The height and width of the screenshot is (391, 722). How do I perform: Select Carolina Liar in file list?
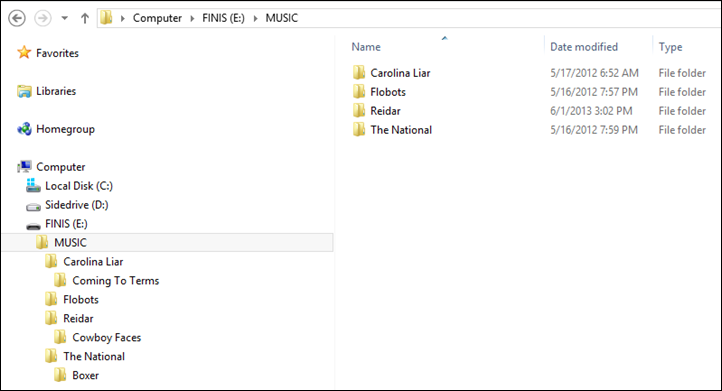coord(400,73)
